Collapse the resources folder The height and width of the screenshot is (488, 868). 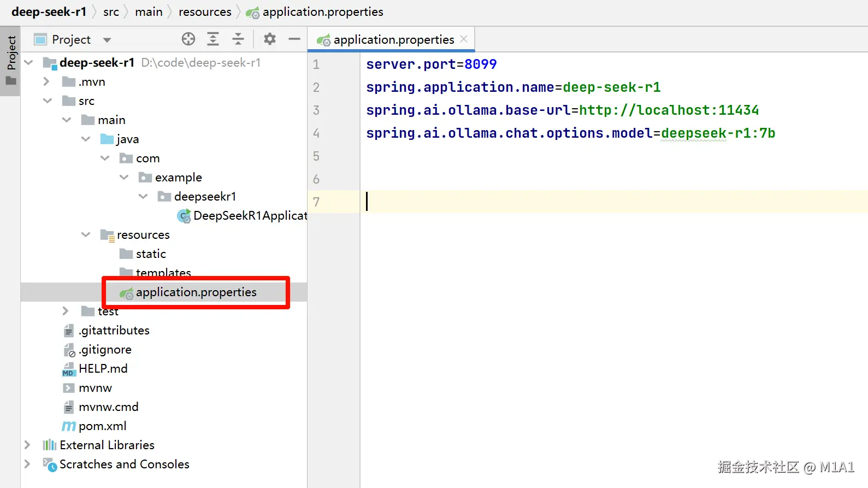(86, 235)
